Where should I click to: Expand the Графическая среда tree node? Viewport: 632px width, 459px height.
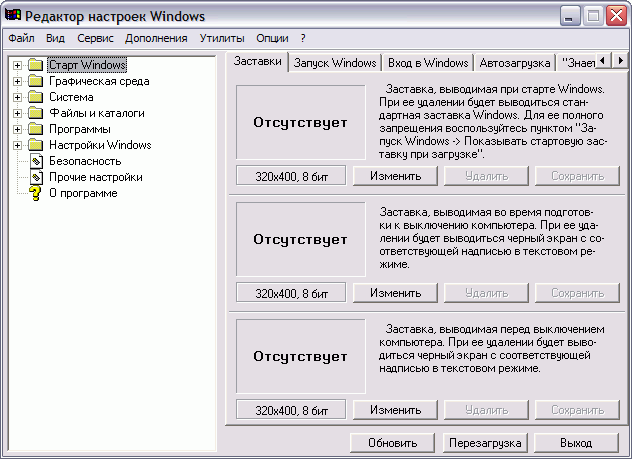click(17, 81)
